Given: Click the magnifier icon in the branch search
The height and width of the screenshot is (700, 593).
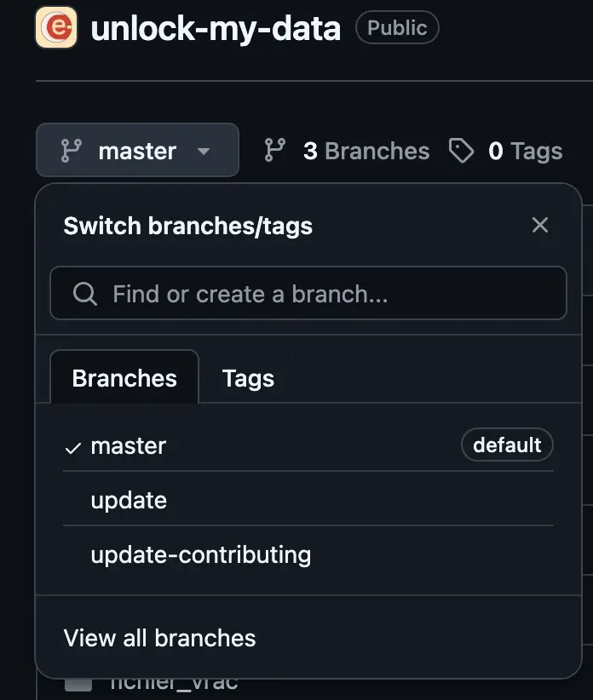Looking at the screenshot, I should pyautogui.click(x=84, y=294).
